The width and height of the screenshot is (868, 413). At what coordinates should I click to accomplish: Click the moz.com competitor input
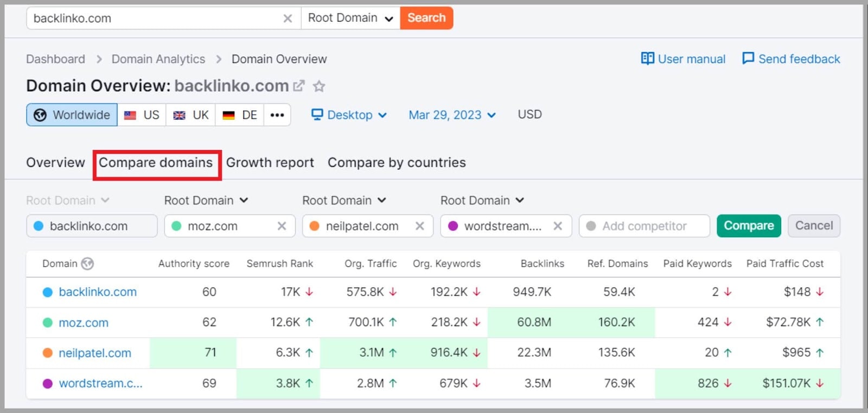(230, 226)
